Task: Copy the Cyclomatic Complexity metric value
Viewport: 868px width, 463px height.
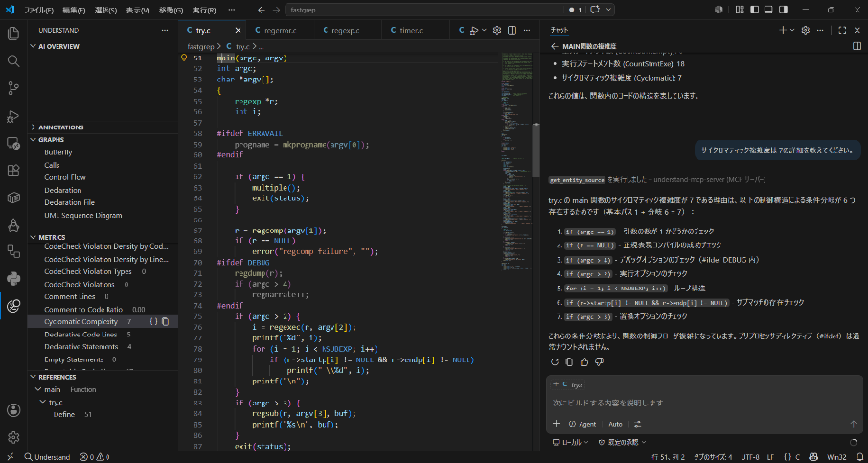Action: coord(165,322)
